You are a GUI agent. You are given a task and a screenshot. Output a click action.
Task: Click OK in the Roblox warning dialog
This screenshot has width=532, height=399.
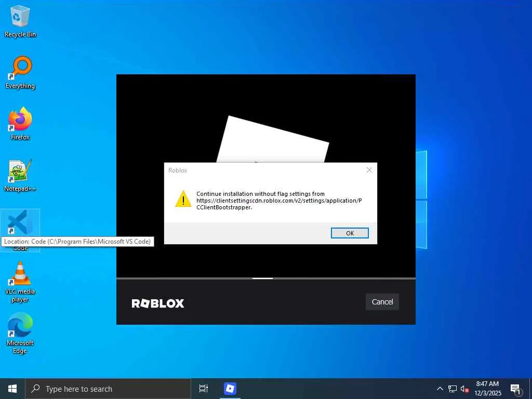pyautogui.click(x=350, y=233)
